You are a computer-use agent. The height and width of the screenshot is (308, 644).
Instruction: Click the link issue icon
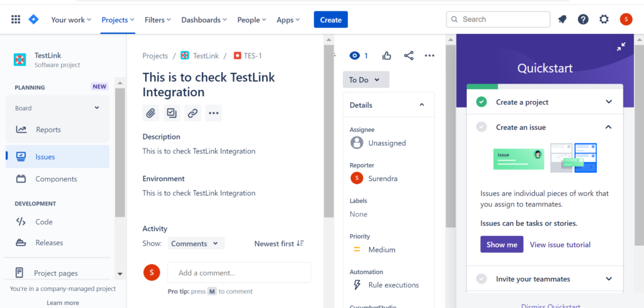click(x=193, y=113)
